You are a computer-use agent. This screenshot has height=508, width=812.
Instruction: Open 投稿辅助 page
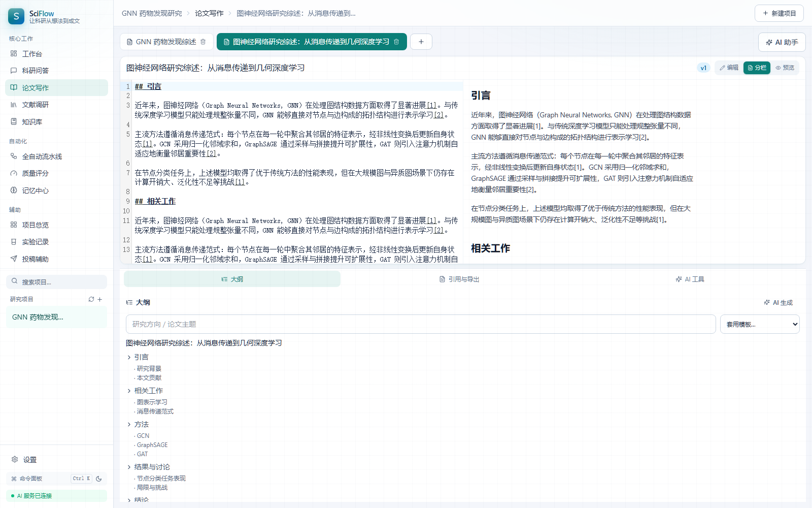[56, 259]
